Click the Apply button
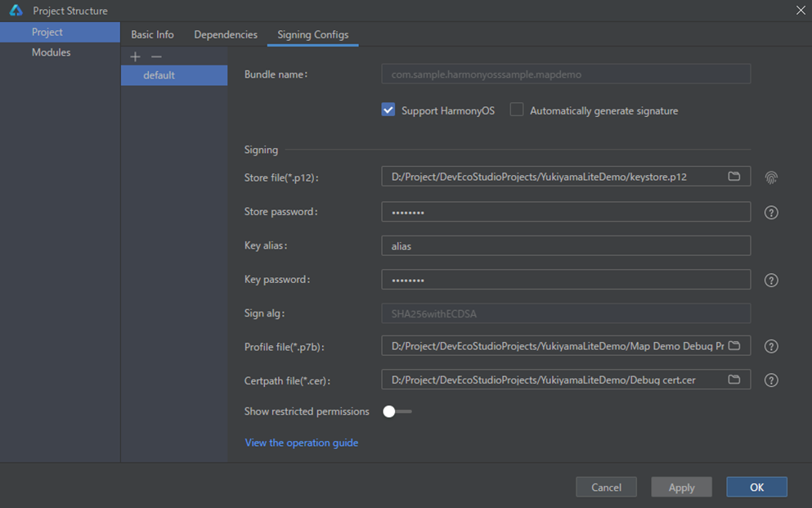This screenshot has height=508, width=812. [x=681, y=488]
